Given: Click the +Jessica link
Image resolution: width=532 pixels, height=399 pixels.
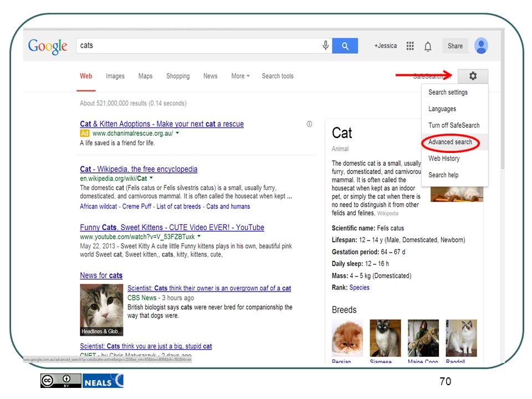Looking at the screenshot, I should point(386,46).
